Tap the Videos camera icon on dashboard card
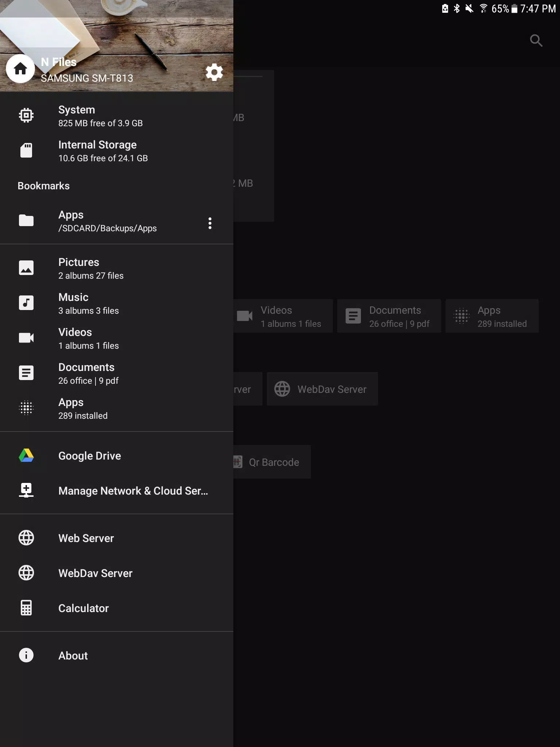 [245, 316]
